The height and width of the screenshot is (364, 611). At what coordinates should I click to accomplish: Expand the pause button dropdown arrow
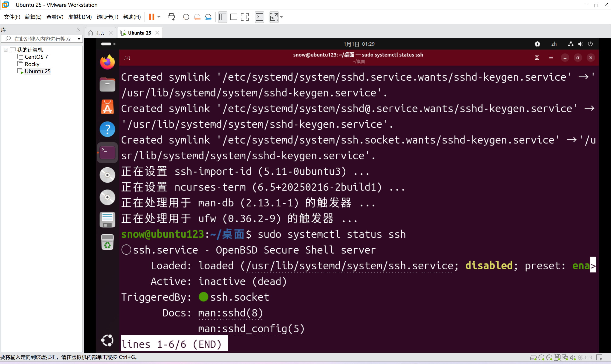tap(159, 17)
